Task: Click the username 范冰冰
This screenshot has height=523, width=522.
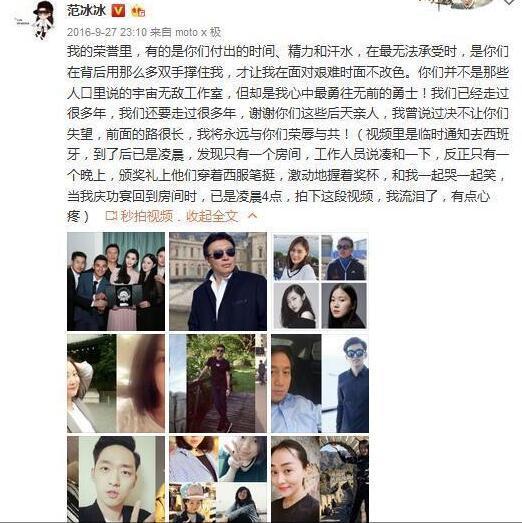Action: [x=87, y=10]
